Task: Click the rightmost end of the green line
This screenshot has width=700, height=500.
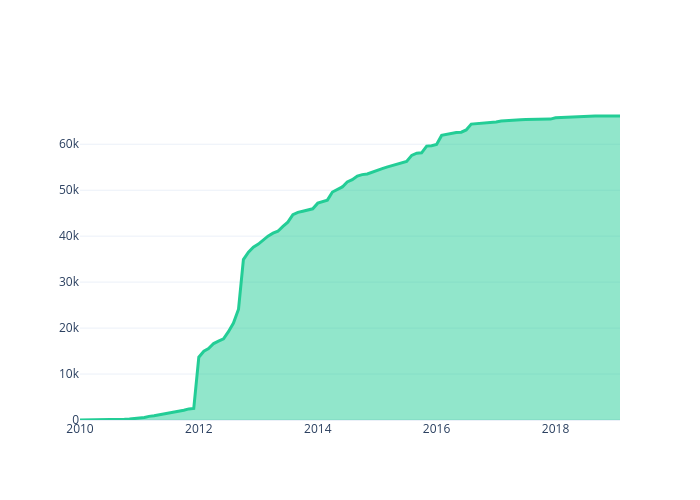Action: [x=619, y=116]
